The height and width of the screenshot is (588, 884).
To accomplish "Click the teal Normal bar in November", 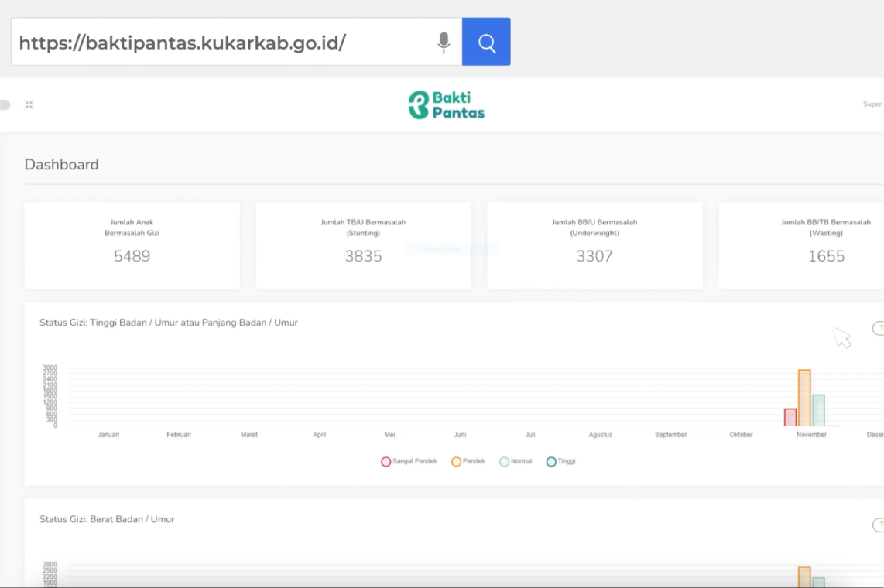I will [x=818, y=410].
